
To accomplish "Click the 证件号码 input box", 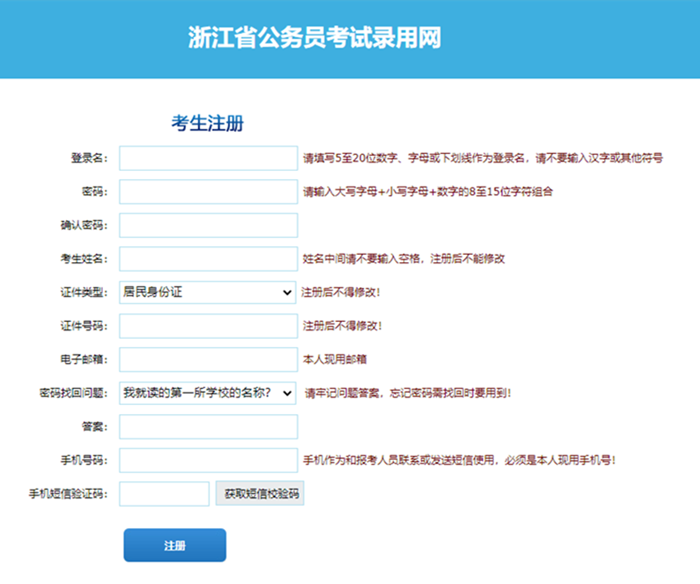I will point(208,326).
